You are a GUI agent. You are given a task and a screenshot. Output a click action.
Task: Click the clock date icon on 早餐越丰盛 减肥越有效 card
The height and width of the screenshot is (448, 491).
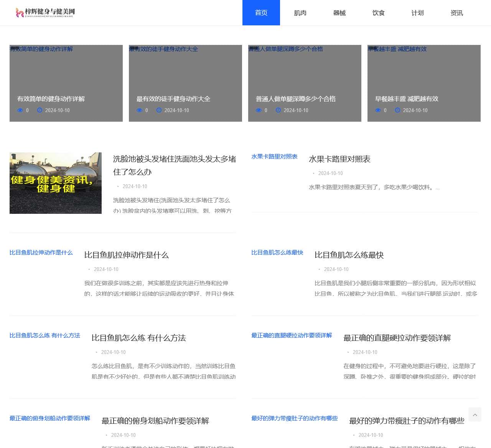[397, 110]
